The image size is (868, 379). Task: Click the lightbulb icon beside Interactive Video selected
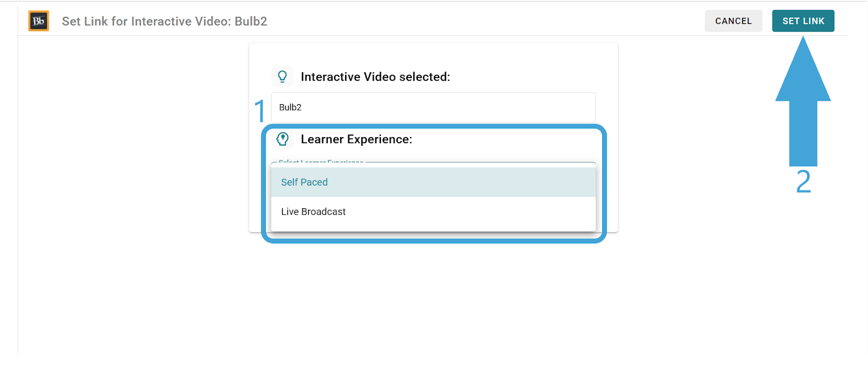click(x=282, y=76)
